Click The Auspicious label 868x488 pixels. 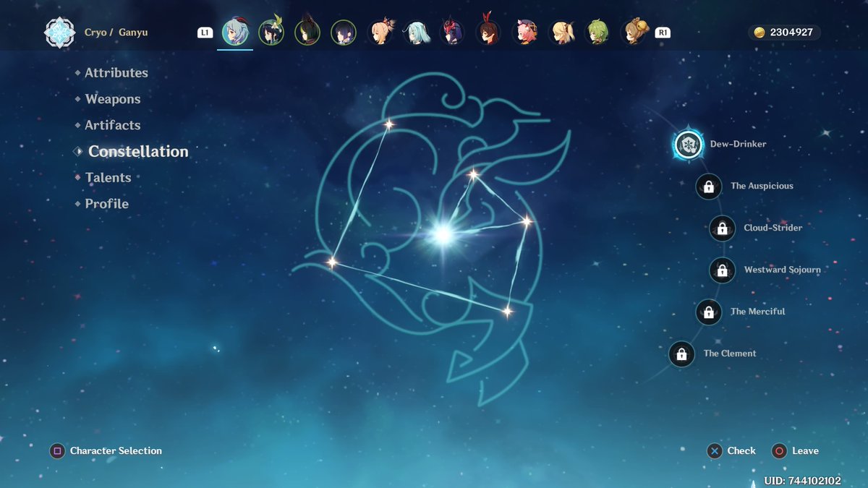click(x=762, y=186)
